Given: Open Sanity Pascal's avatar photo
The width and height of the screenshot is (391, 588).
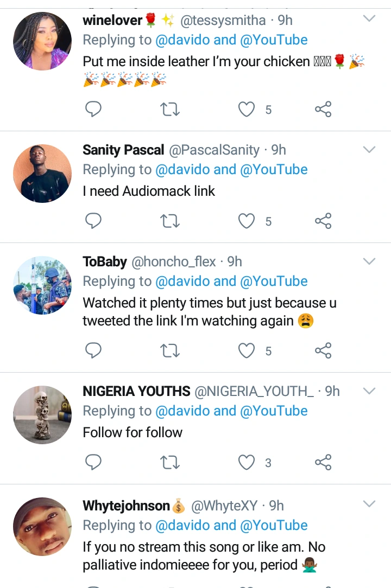Looking at the screenshot, I should pyautogui.click(x=42, y=174).
